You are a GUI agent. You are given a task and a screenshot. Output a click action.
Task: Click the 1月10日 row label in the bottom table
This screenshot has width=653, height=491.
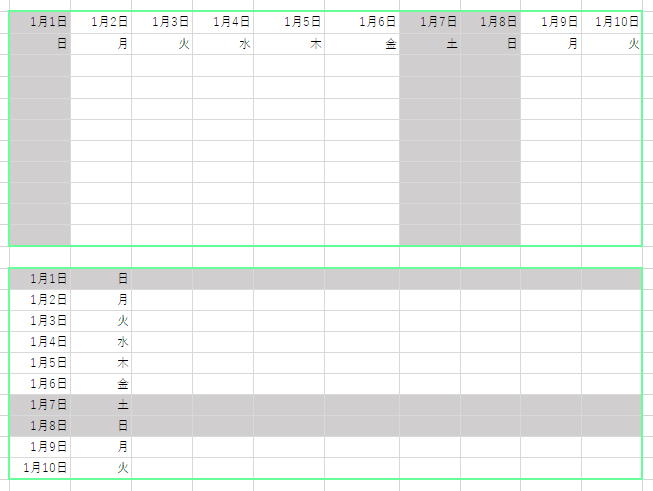click(x=40, y=468)
